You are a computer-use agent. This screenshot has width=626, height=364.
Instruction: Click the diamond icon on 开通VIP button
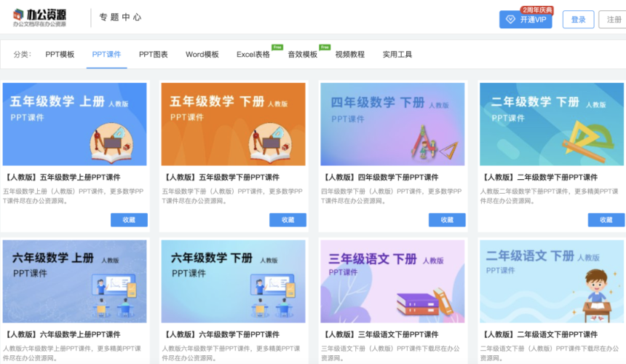tap(511, 20)
